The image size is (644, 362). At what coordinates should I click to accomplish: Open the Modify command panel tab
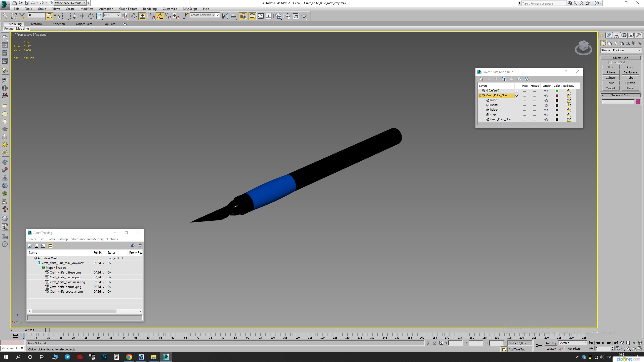pos(609,35)
